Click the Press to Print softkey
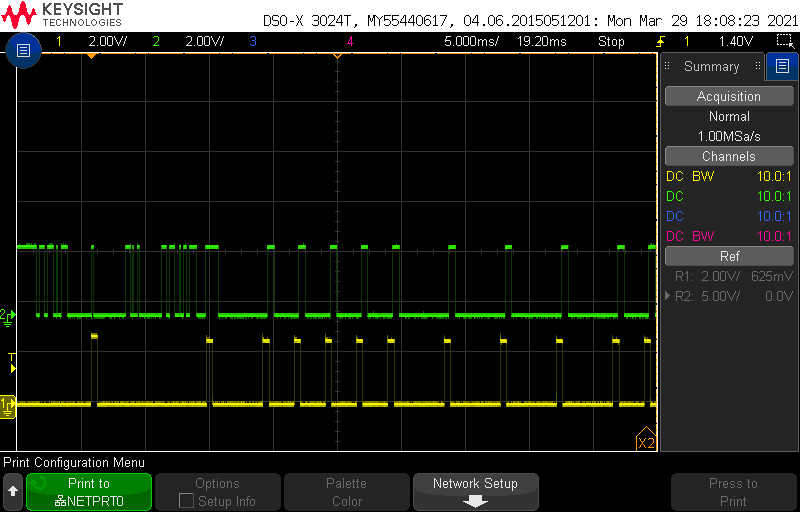The height and width of the screenshot is (512, 800). point(733,492)
